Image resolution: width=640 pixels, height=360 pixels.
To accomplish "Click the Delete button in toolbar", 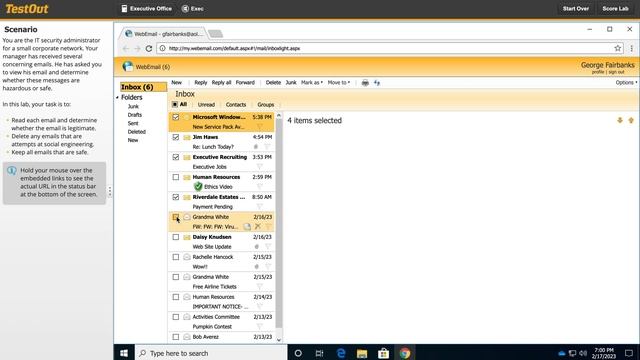I will coord(273,82).
